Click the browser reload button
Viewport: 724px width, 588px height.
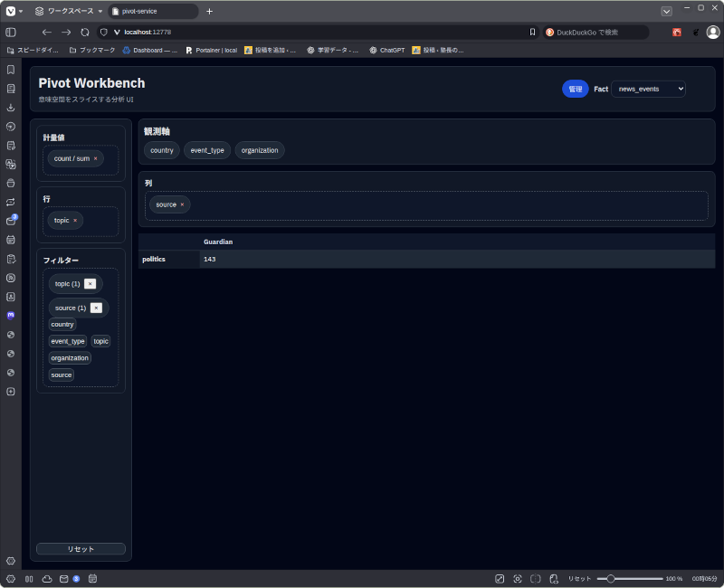85,32
